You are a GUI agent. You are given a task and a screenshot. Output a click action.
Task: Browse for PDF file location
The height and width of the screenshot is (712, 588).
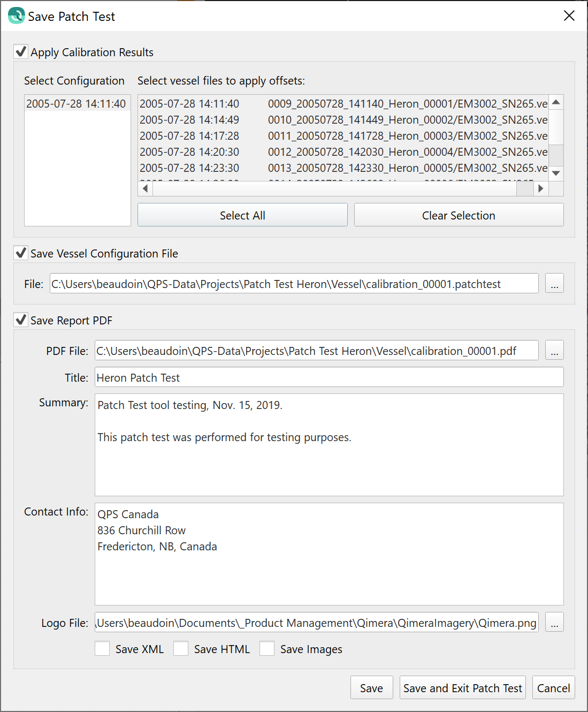554,351
